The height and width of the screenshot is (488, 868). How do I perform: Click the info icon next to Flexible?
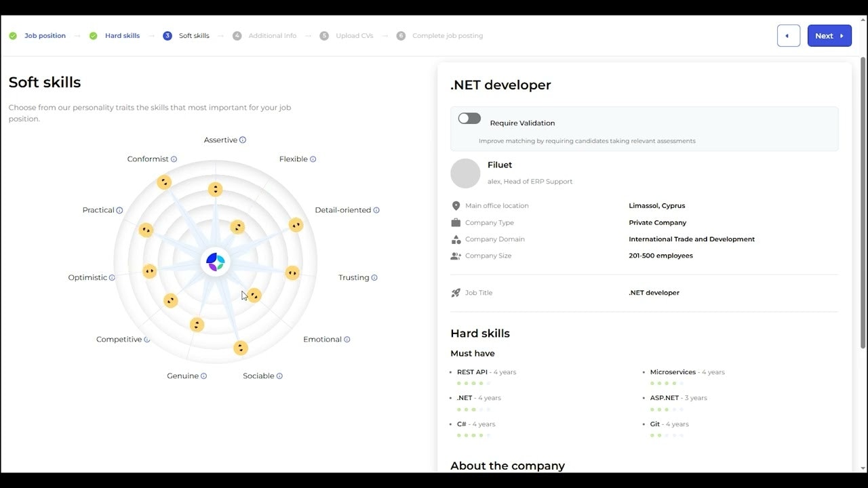point(314,159)
